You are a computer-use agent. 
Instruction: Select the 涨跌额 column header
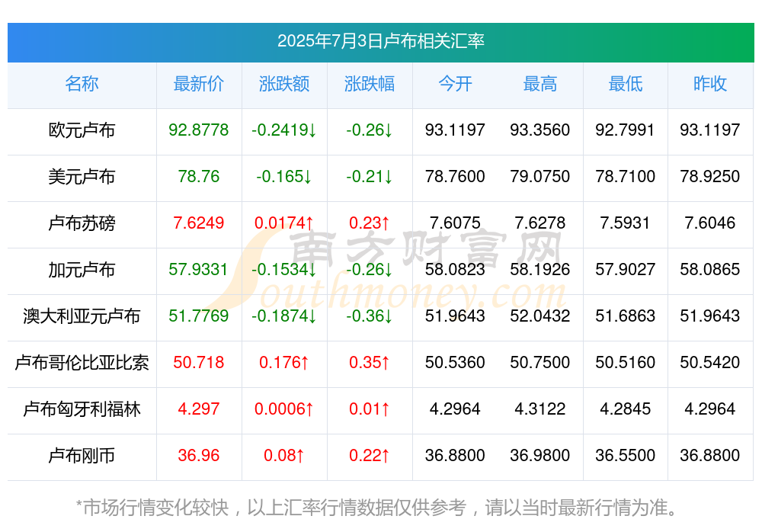(284, 84)
